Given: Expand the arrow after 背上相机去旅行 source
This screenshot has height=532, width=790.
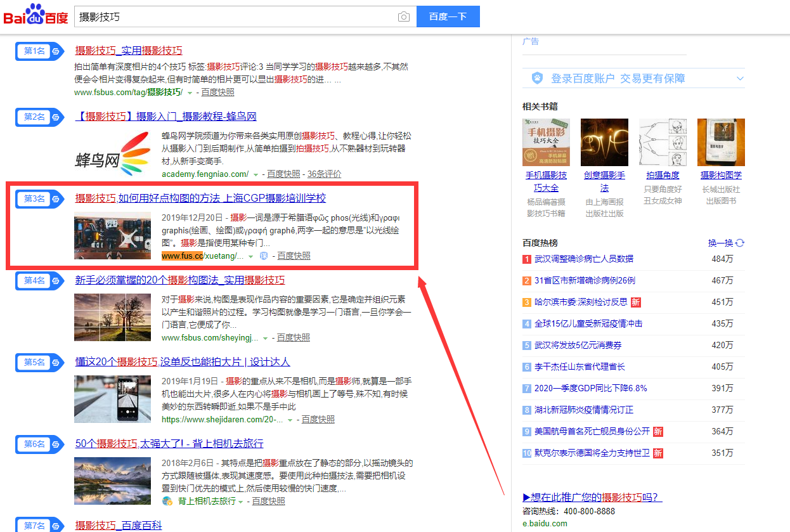Looking at the screenshot, I should (240, 502).
